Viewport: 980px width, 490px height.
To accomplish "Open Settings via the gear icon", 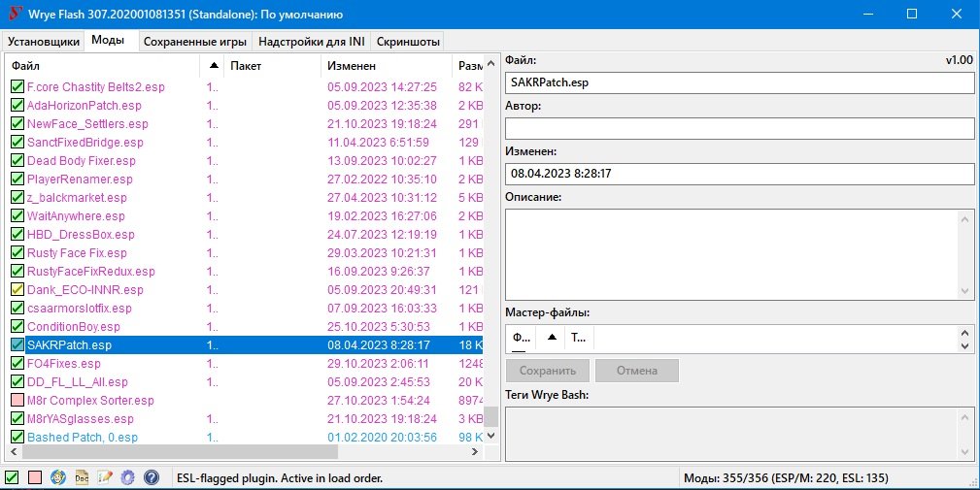I will tap(127, 477).
